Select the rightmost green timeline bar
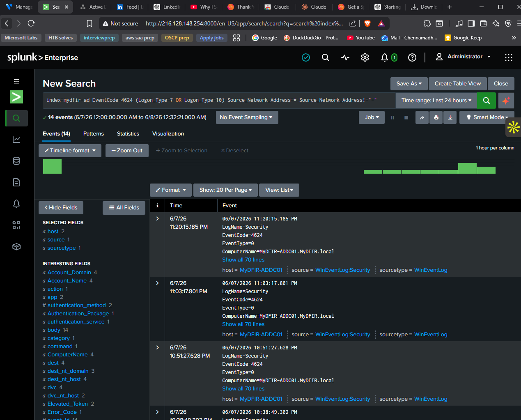The height and width of the screenshot is (420, 521). click(486, 170)
